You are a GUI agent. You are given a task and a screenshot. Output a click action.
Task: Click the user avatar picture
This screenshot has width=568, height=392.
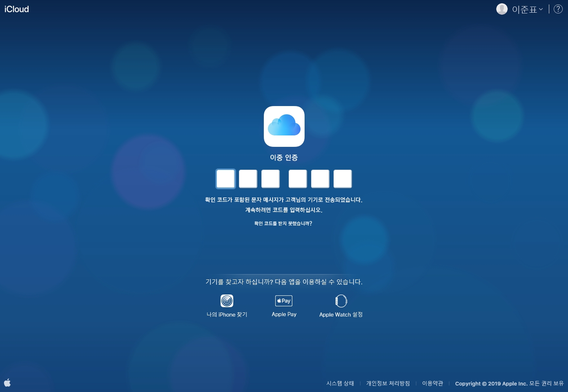pos(502,9)
